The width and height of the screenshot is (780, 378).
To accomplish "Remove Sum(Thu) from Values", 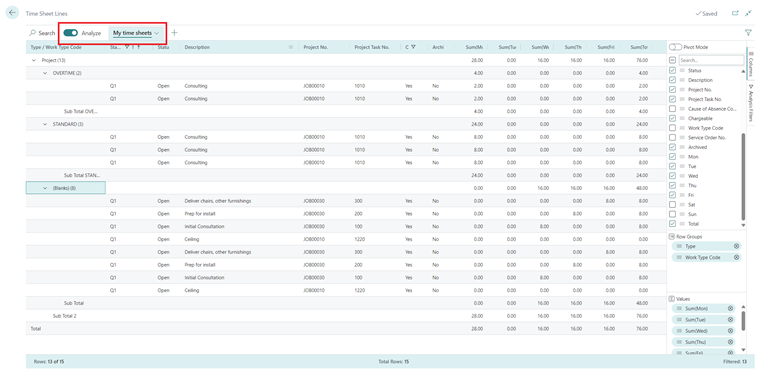I will (730, 342).
